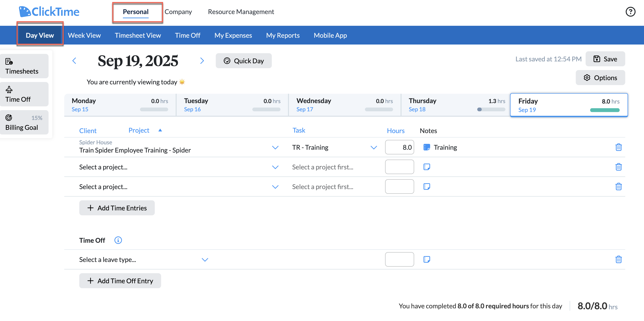
Task: Open the help question mark icon
Action: coord(630,11)
